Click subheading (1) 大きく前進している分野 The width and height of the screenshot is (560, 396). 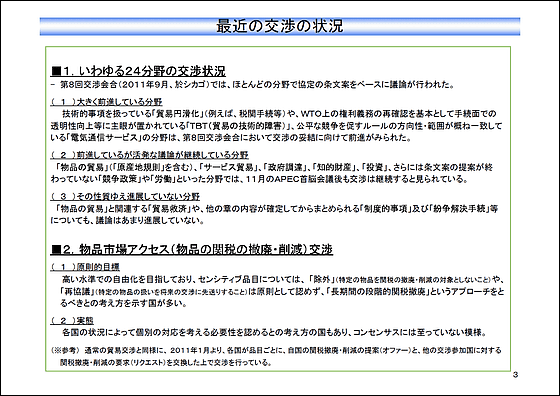[107, 102]
